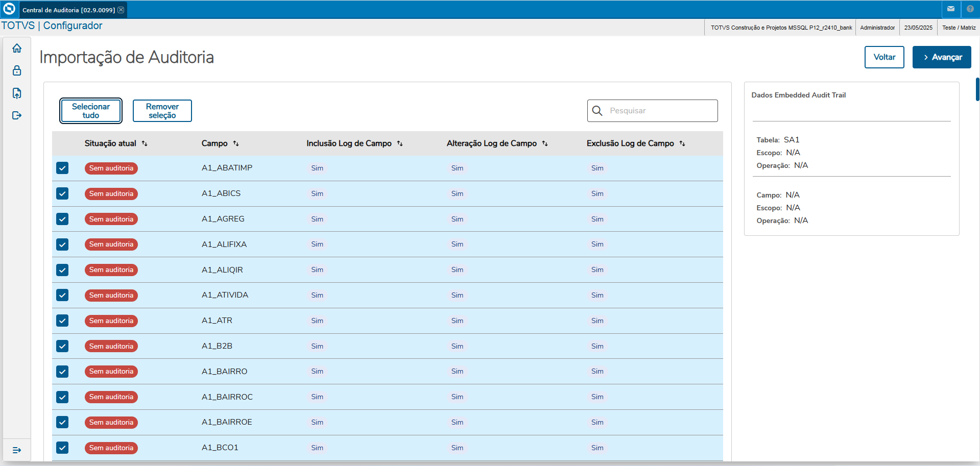Deselect the A1_BCO1 row checkbox
The image size is (980, 466).
point(62,448)
